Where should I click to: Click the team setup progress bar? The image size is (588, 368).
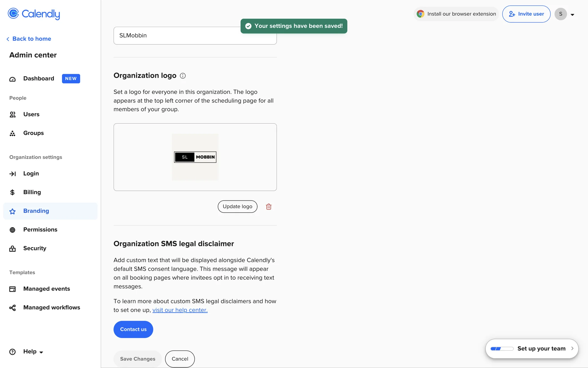[x=502, y=349]
